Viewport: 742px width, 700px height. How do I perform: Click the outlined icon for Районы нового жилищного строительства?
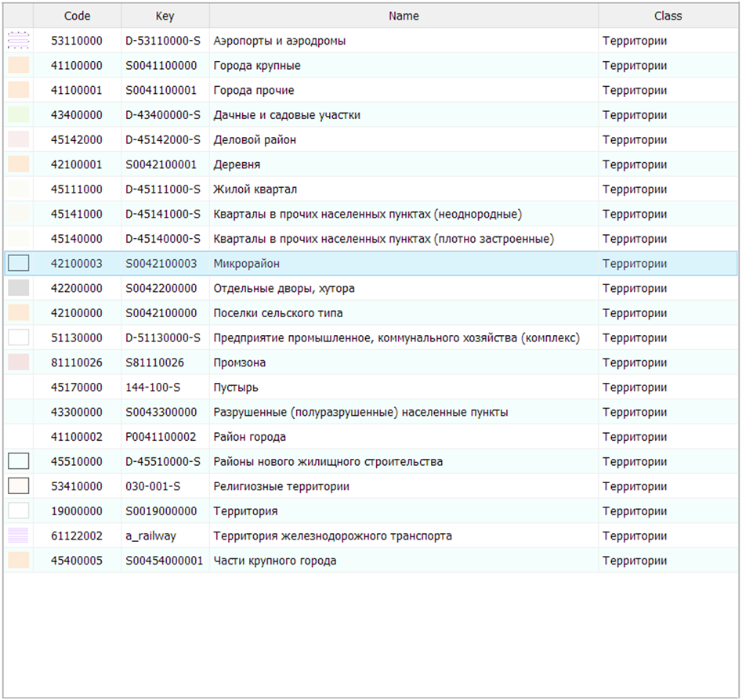tap(18, 462)
